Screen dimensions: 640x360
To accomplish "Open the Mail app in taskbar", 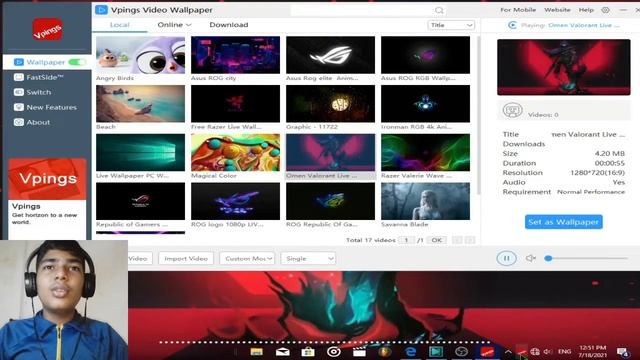I will [x=282, y=352].
